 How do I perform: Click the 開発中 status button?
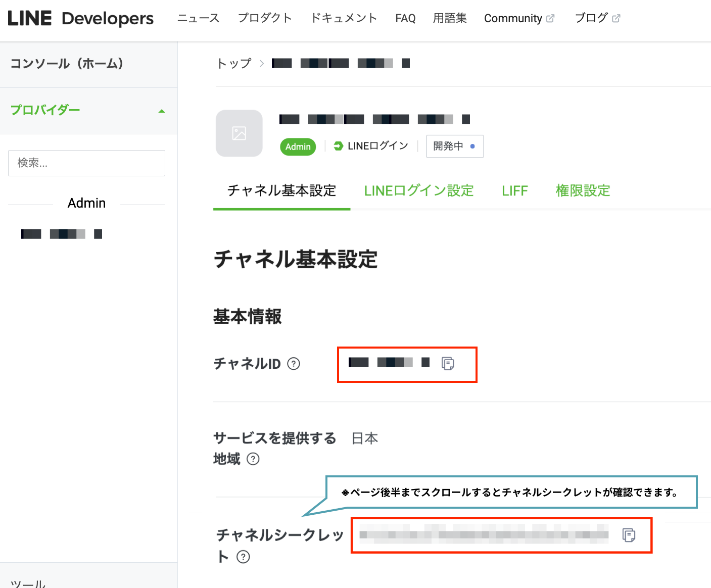455,146
